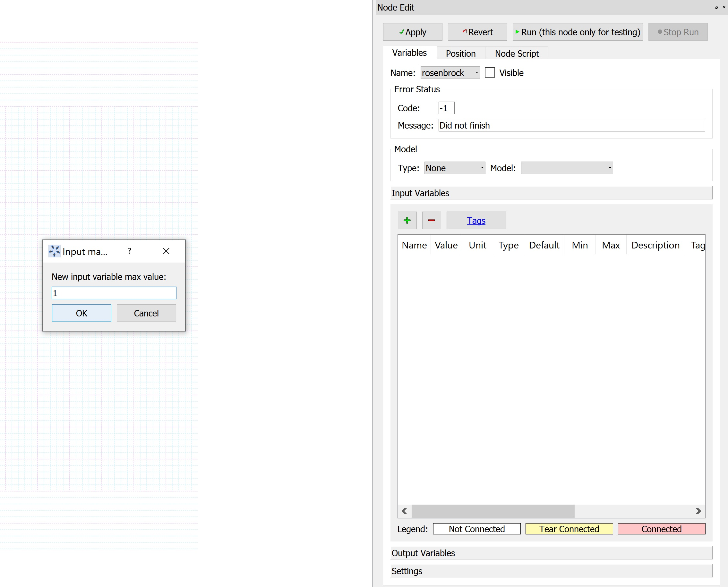
Task: Click the table's left scroll arrow
Action: pos(405,511)
